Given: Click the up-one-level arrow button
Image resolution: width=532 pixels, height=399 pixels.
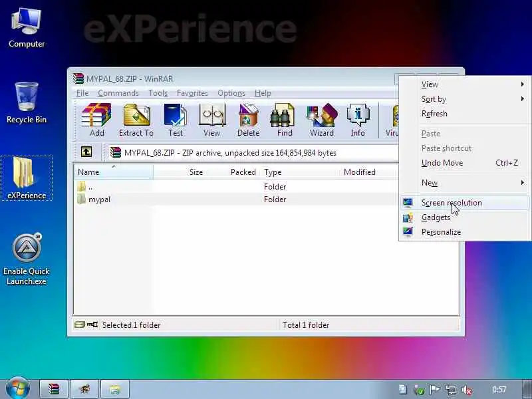Looking at the screenshot, I should point(86,152).
